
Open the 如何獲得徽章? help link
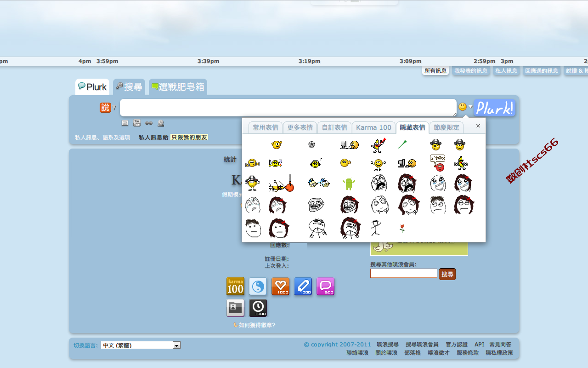click(x=257, y=325)
